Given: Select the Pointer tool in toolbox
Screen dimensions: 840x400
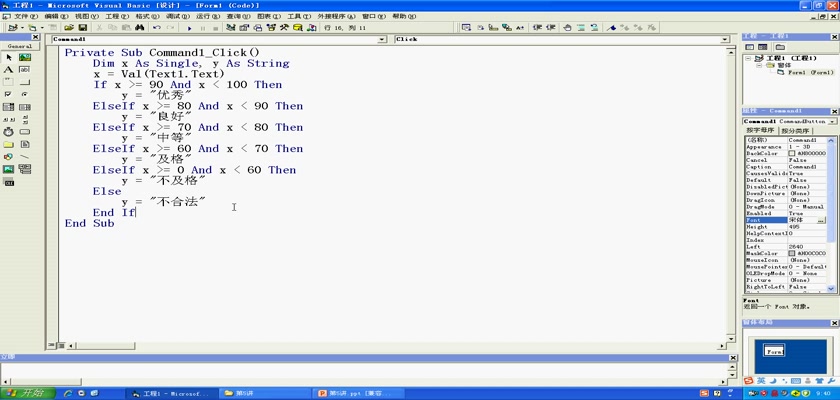Looking at the screenshot, I should click(x=9, y=58).
